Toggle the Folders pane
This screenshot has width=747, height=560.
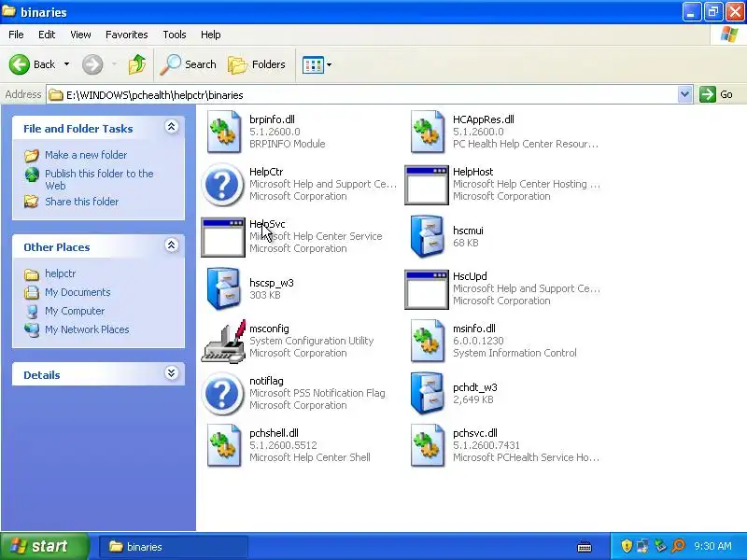point(257,64)
